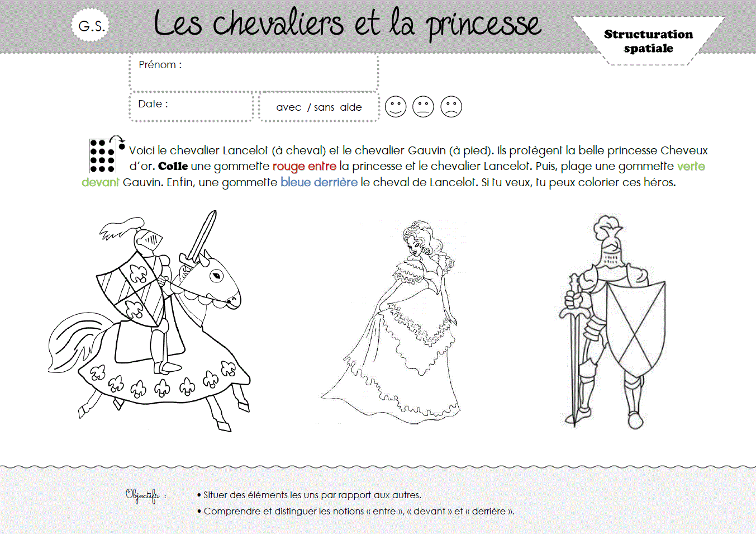Click the Structuration spatiale label

click(x=648, y=41)
